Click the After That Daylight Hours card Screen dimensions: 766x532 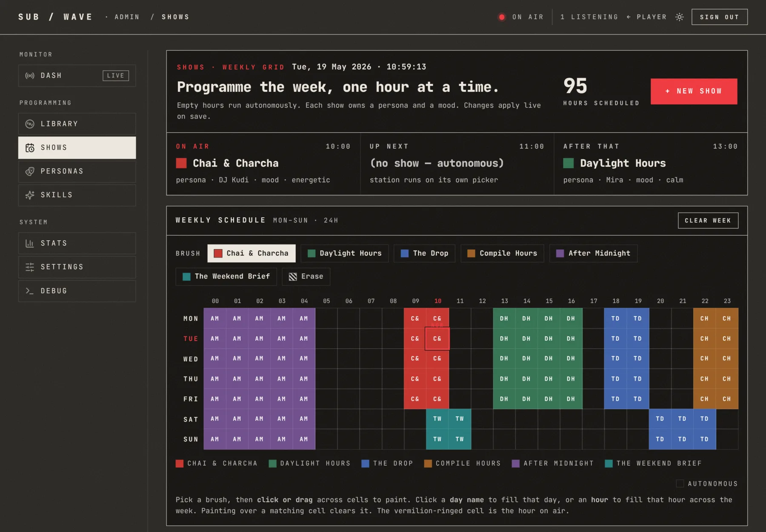click(651, 164)
